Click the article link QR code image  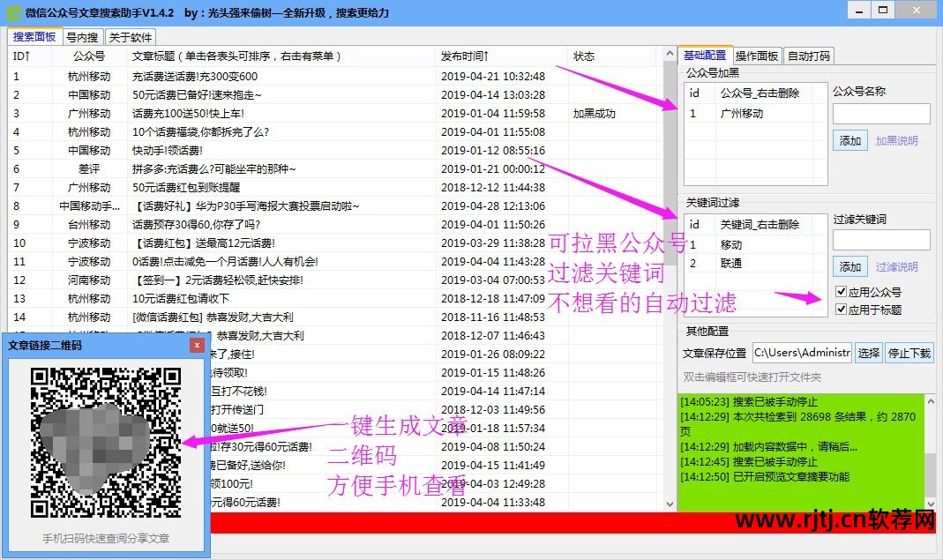point(105,443)
